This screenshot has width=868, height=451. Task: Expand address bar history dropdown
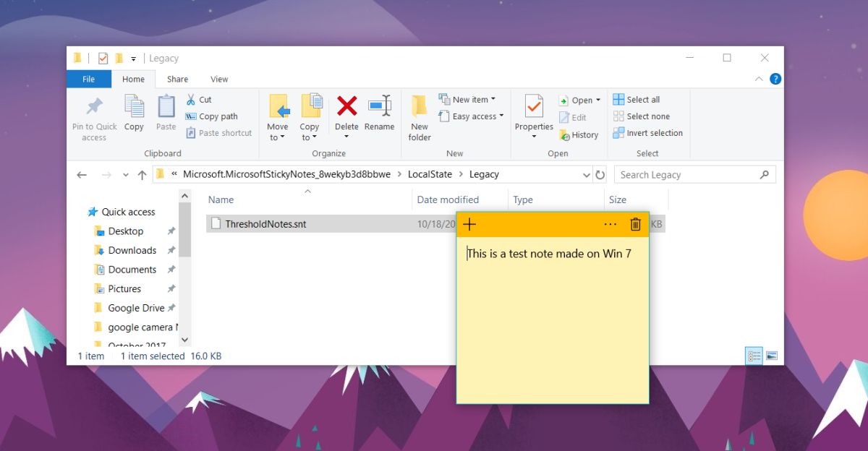[x=586, y=175]
